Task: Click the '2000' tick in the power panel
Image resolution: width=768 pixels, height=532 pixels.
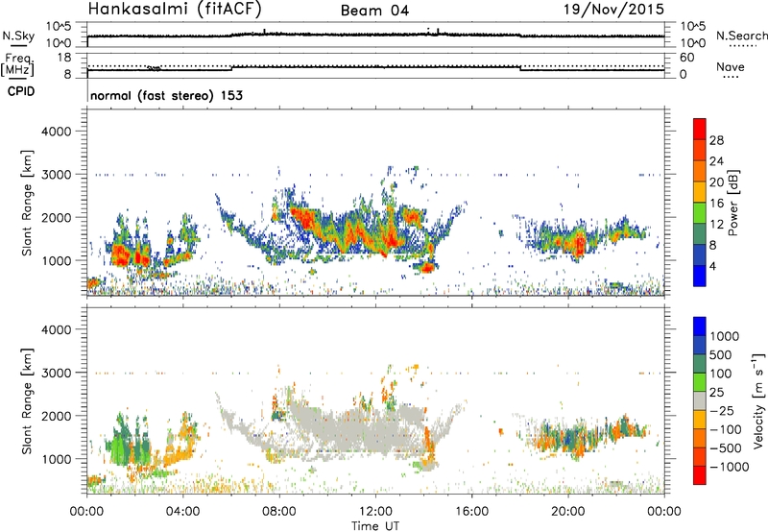Action: coord(56,217)
